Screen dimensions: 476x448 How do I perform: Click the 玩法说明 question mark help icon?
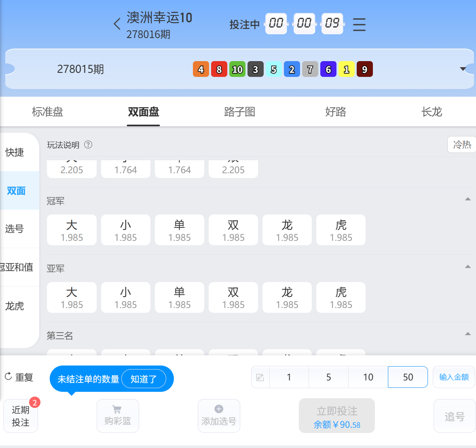(88, 144)
